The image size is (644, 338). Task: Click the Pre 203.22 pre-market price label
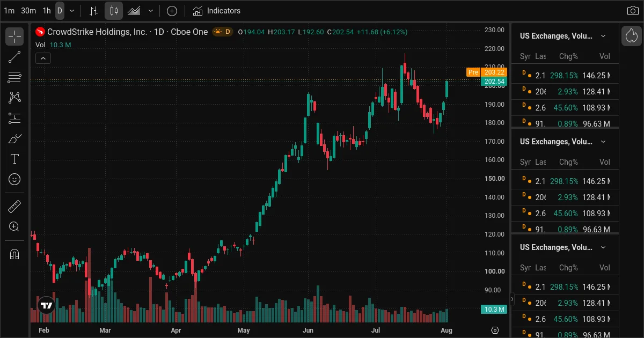tap(486, 72)
